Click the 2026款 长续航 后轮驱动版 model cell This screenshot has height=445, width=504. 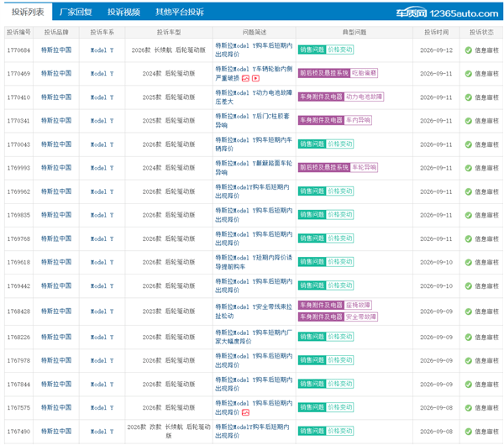point(169,50)
